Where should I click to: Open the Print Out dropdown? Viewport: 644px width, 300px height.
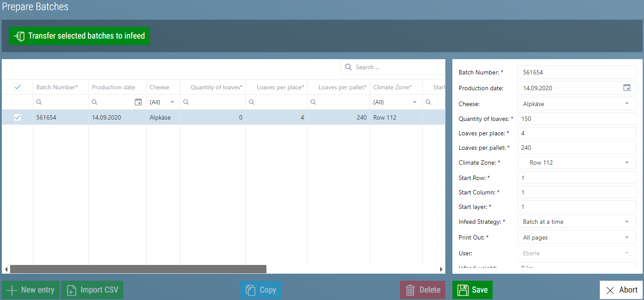[626, 237]
